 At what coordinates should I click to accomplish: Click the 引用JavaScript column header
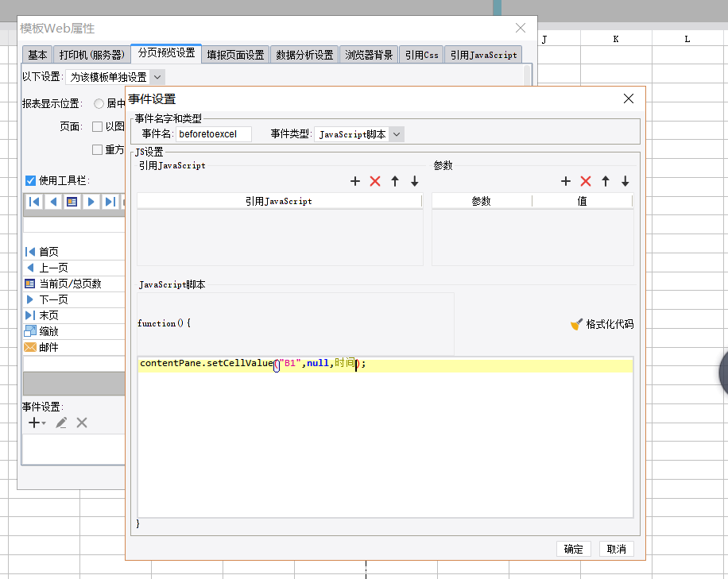tap(279, 201)
